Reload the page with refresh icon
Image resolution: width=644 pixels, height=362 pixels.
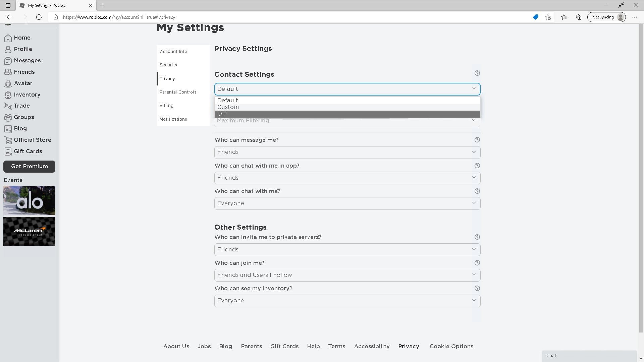tap(39, 17)
